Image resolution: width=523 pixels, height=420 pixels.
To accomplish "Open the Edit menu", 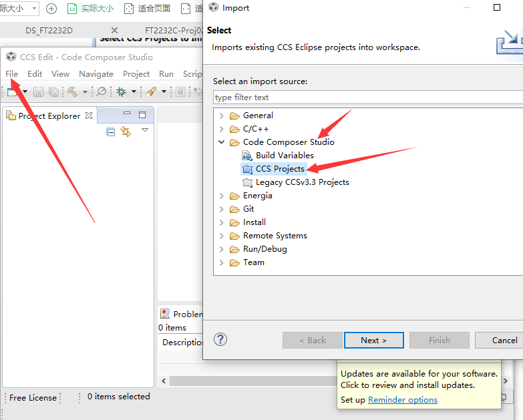I will [x=35, y=73].
